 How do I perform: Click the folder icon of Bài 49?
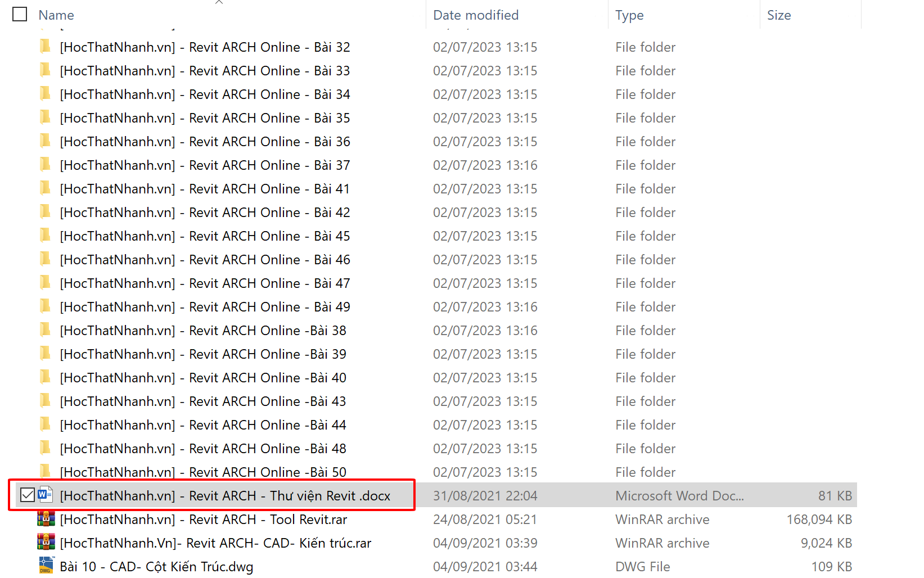pyautogui.click(x=46, y=306)
